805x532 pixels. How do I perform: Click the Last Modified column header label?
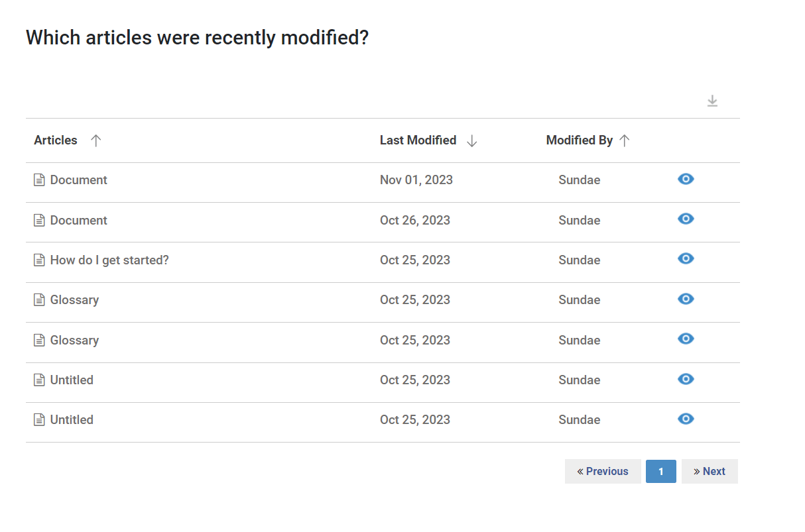pos(418,140)
